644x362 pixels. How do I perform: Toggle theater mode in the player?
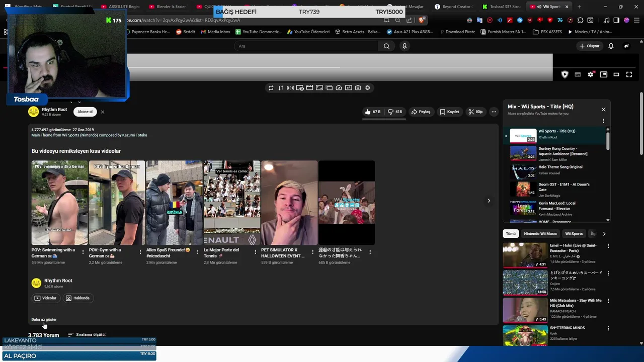tap(616, 74)
